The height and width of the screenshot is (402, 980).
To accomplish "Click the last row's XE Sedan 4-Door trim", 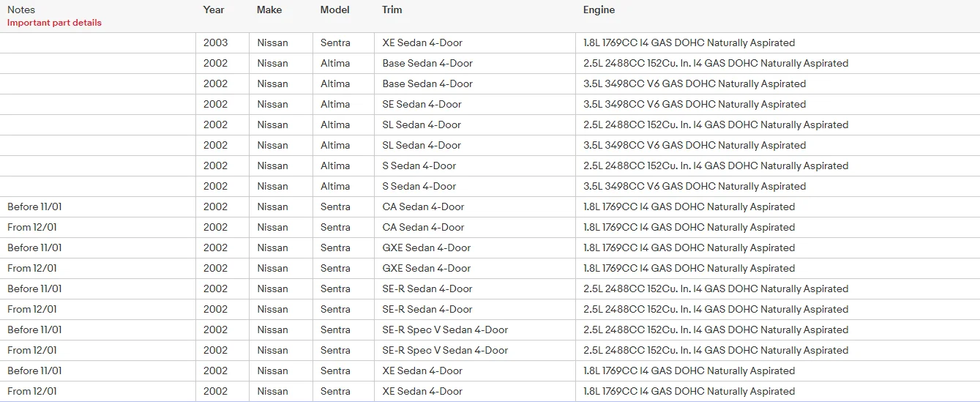I will [422, 391].
